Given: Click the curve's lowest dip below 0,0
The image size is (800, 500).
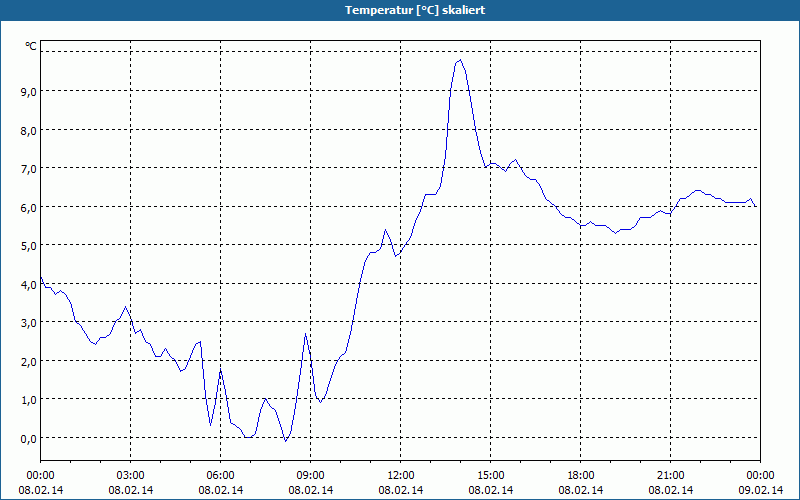Looking at the screenshot, I should 286,441.
